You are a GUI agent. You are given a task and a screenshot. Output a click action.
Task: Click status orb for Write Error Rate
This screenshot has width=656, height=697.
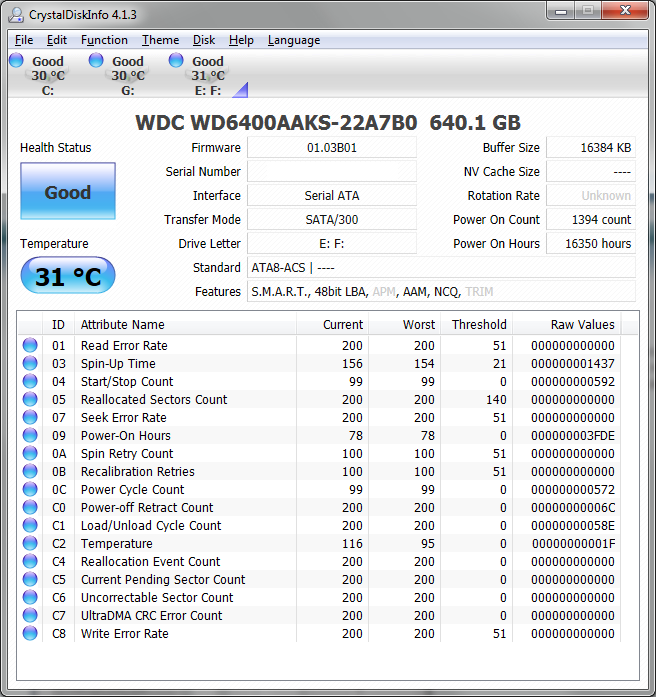tap(30, 633)
